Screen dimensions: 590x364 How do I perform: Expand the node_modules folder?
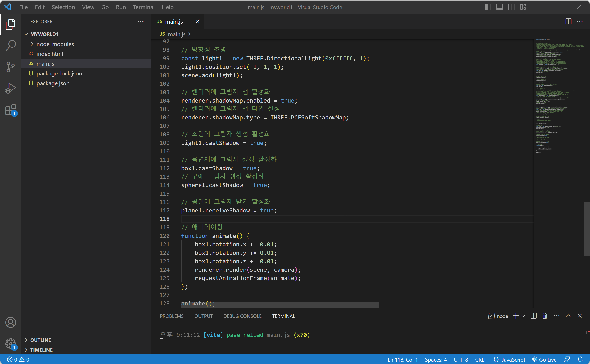[x=55, y=44]
